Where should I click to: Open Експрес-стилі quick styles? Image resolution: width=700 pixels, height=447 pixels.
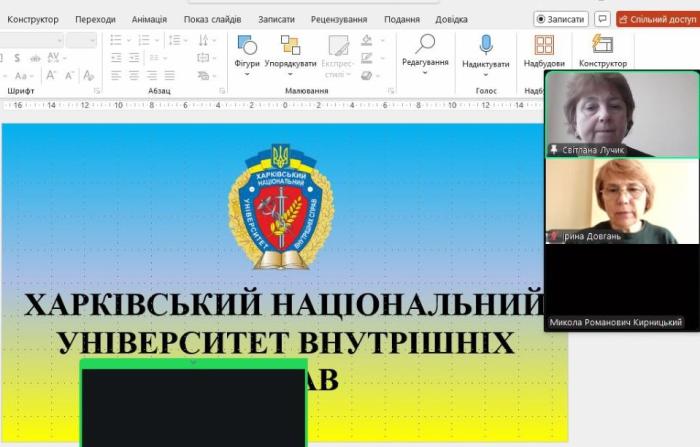click(338, 55)
